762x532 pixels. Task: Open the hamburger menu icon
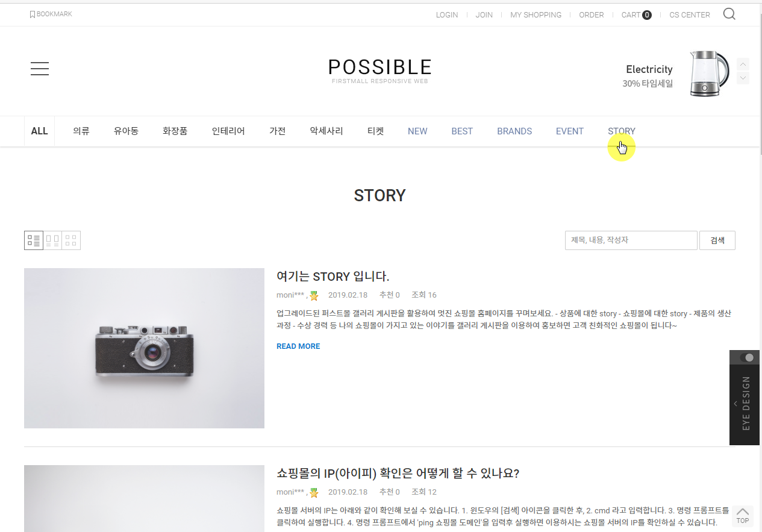[x=40, y=69]
